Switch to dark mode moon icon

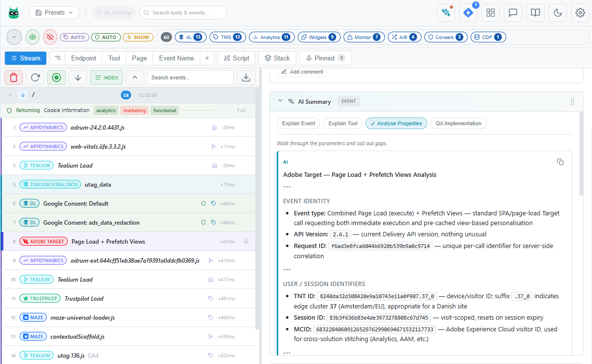point(558,13)
